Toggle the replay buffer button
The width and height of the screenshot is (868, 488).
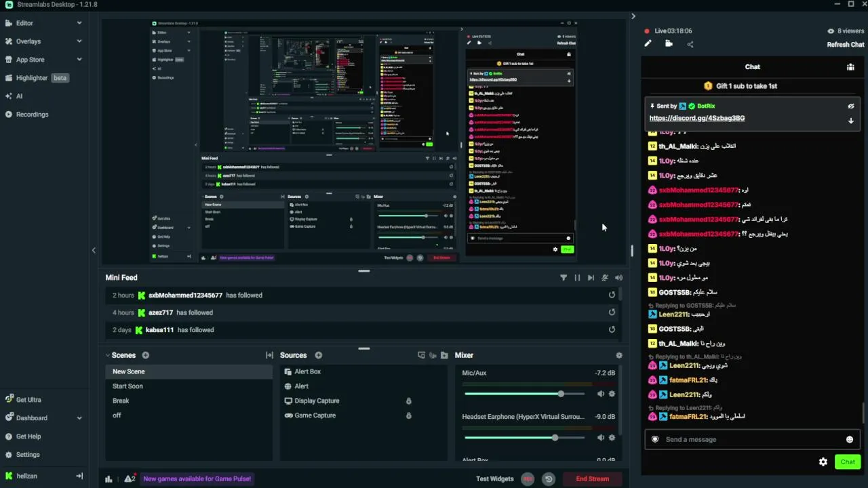[549, 479]
